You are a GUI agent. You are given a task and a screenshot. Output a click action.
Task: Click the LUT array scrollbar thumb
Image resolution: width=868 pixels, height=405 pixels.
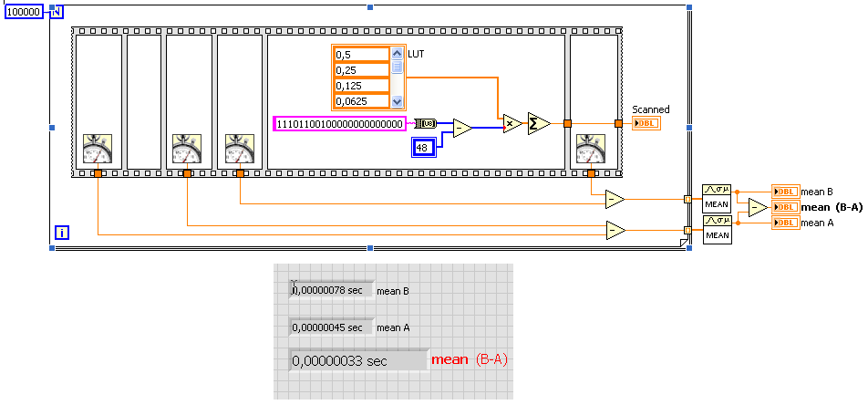[x=397, y=67]
